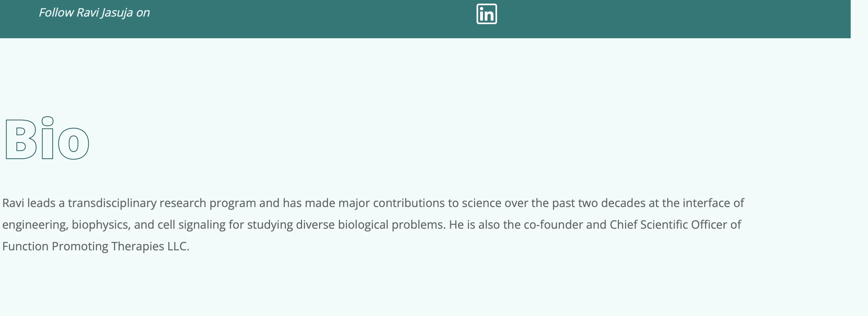Screen dimensions: 868x316
Task: Click the word "engineering" starting the second line
Action: click(35, 225)
